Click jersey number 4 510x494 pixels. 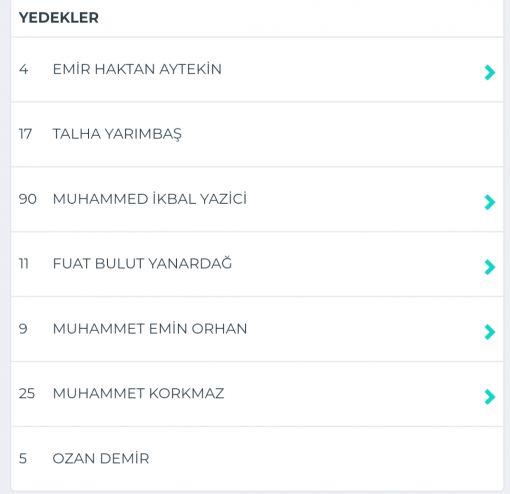tap(23, 69)
